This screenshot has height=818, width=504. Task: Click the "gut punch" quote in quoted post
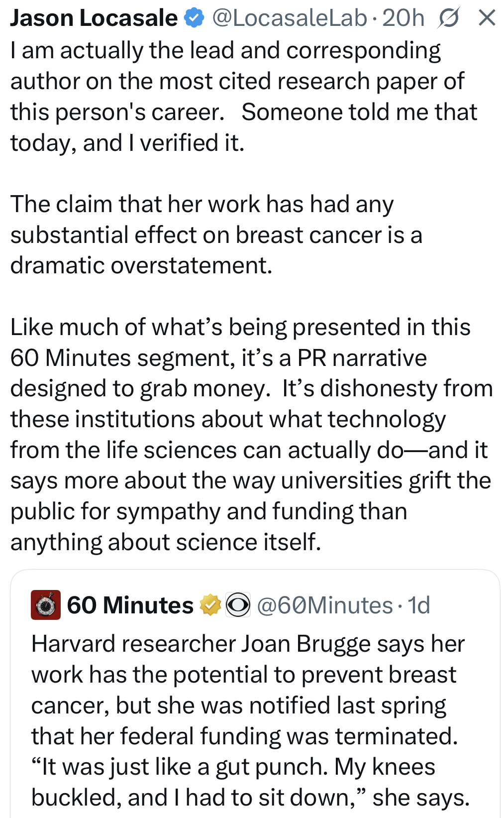(233, 767)
